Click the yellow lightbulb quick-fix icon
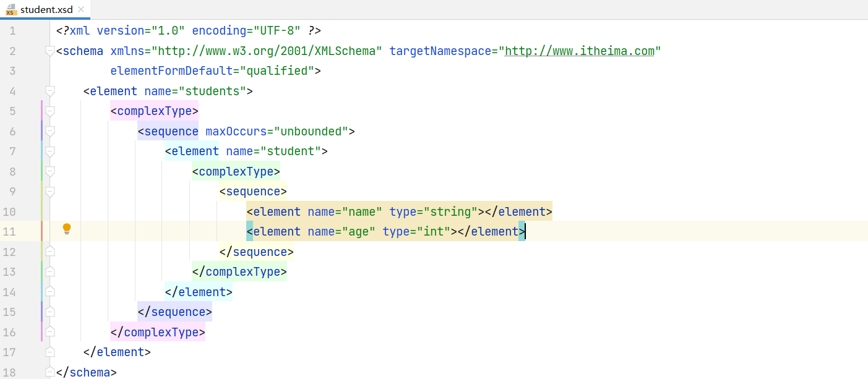 click(67, 229)
